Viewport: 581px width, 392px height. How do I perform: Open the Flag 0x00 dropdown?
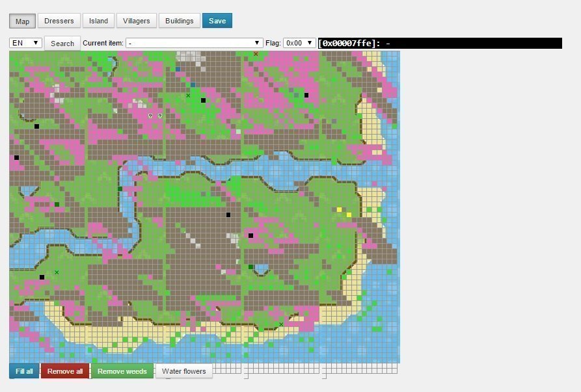click(x=299, y=43)
